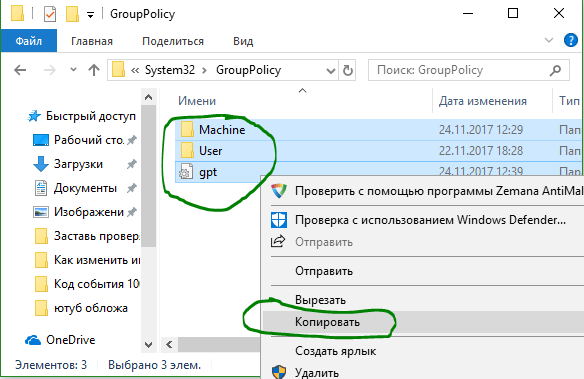Image resolution: width=584 pixels, height=379 pixels.
Task: Click the navigation pane vertical scrollbar thumb
Action: pos(149,176)
